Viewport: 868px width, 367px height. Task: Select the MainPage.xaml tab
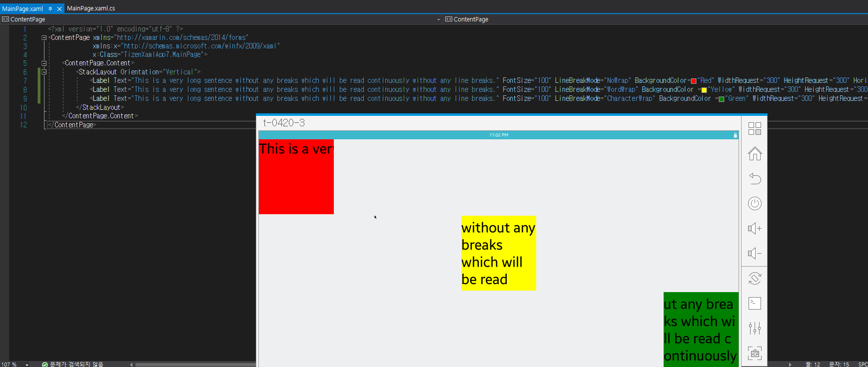point(22,8)
